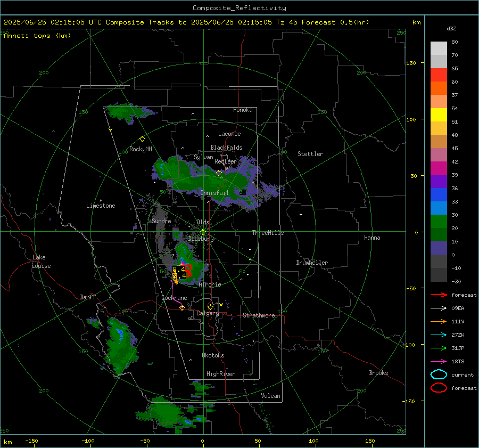Click the Airdrie city label
The width and height of the screenshot is (479, 448).
pos(210,284)
